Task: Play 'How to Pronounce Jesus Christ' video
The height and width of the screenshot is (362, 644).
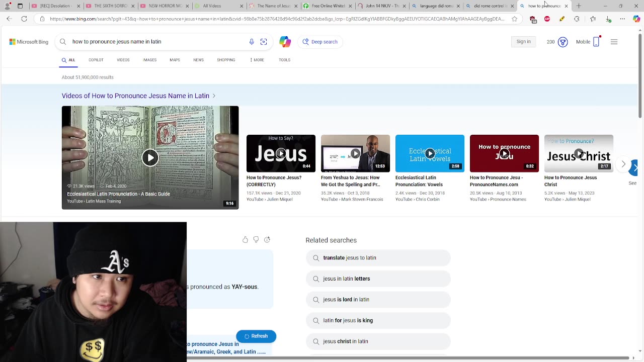Action: (x=579, y=153)
